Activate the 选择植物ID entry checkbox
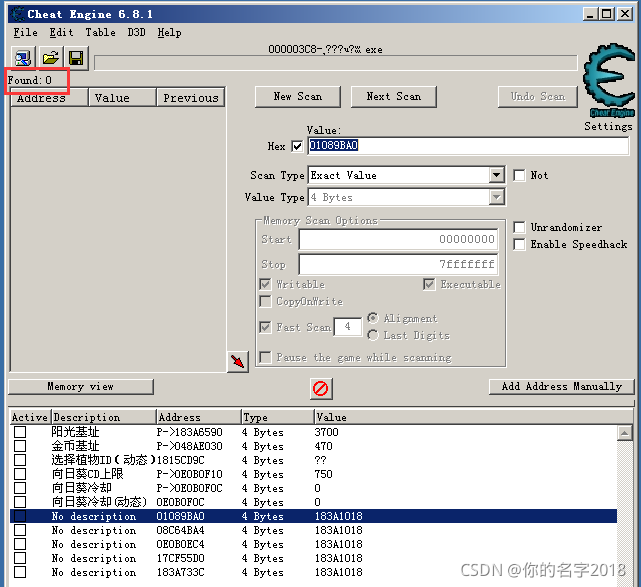The width and height of the screenshot is (641, 587). tap(20, 460)
